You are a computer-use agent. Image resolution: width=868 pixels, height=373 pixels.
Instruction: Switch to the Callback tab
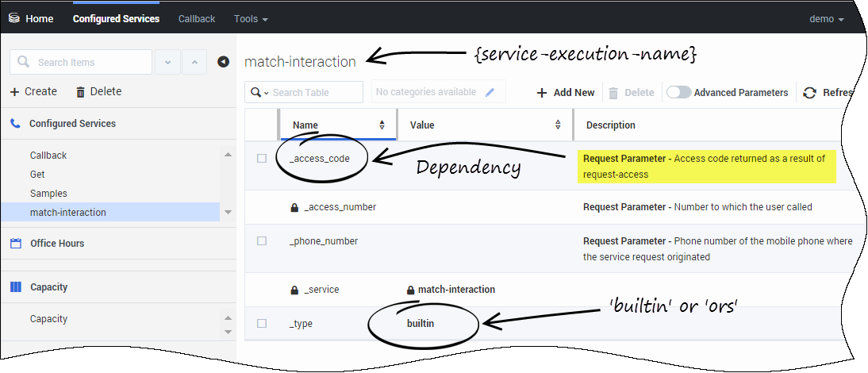point(196,18)
